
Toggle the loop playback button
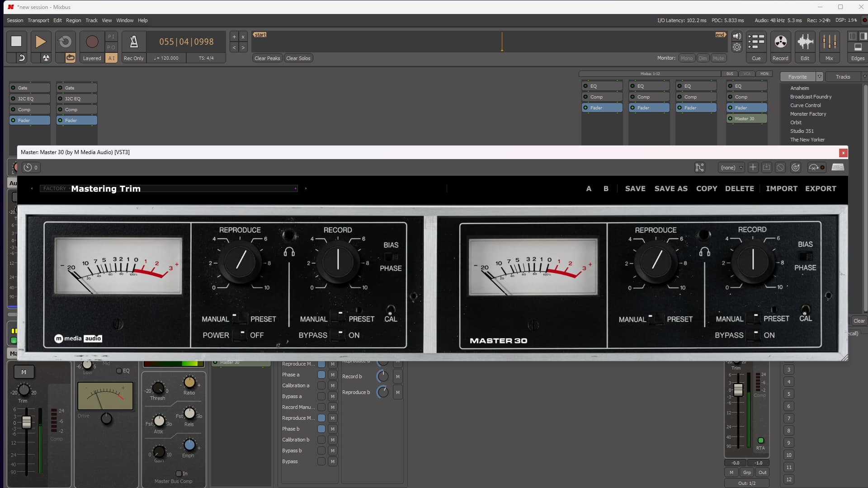65,41
